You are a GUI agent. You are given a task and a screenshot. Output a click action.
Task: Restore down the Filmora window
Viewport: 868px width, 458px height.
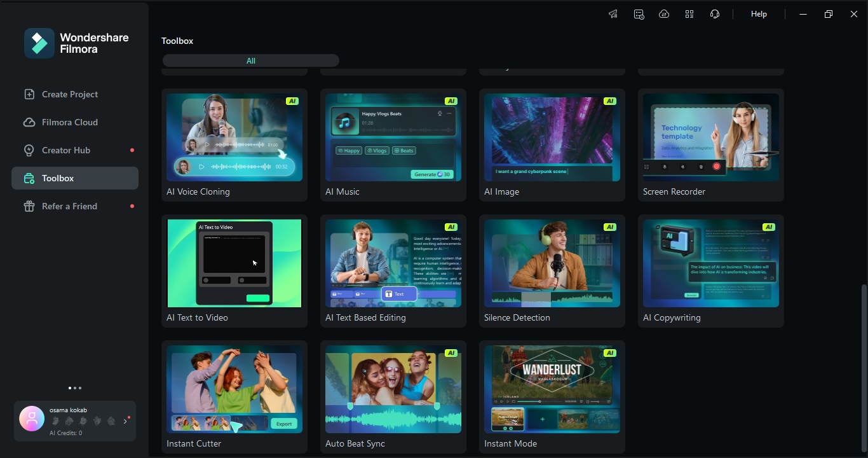(x=829, y=14)
